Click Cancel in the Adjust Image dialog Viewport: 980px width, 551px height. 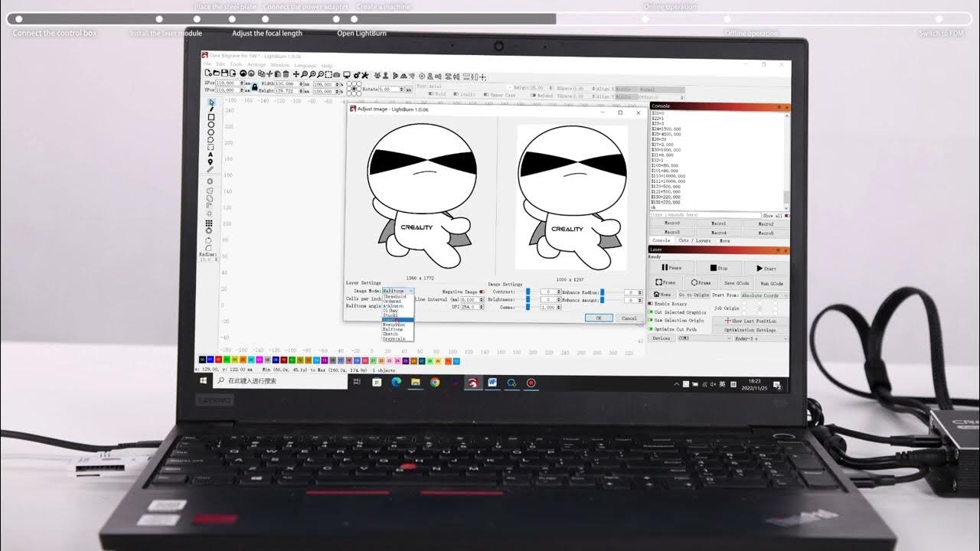629,318
